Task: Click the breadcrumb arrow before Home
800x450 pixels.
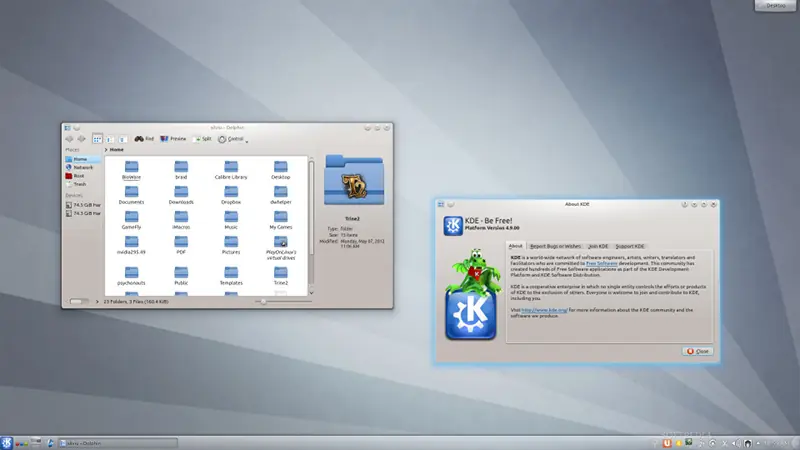Action: coord(106,149)
